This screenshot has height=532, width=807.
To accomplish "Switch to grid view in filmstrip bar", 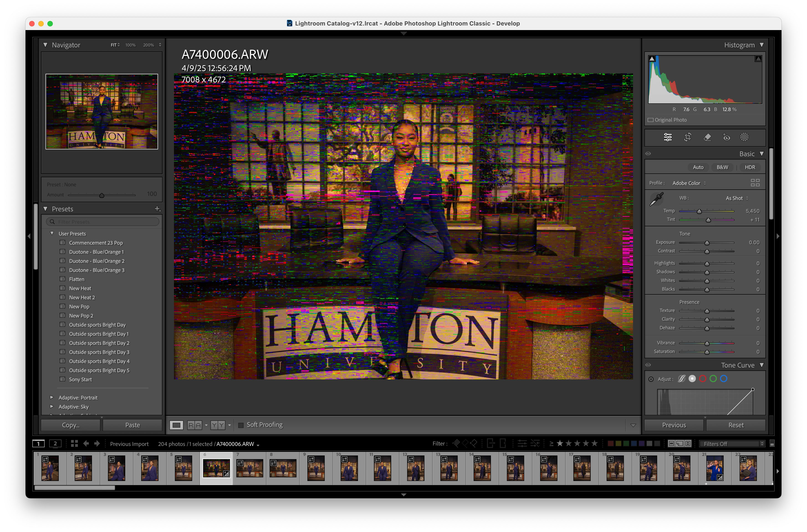I will [74, 443].
